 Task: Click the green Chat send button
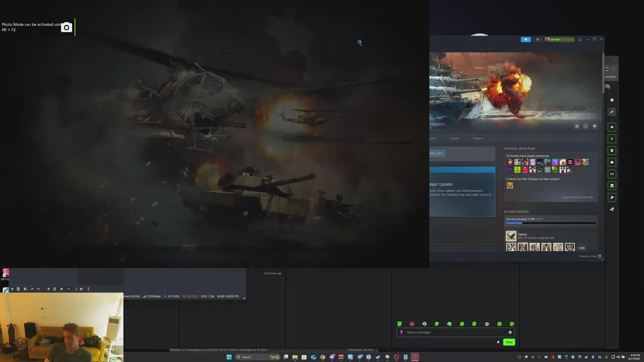tap(509, 342)
